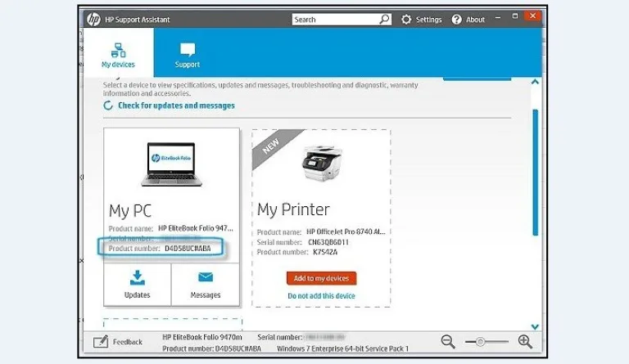
Task: Click the Feedback pencil icon
Action: 101,342
